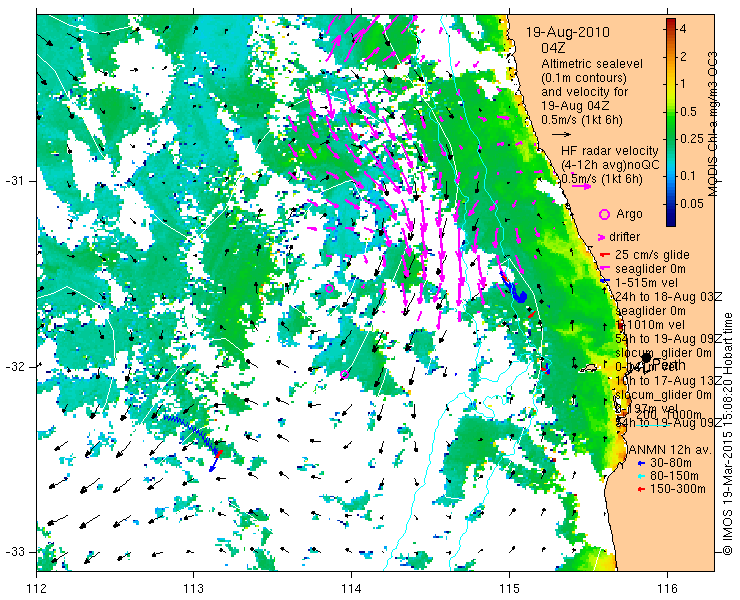Click the longitude label 113
This screenshot has height=600, width=740.
coord(193,589)
